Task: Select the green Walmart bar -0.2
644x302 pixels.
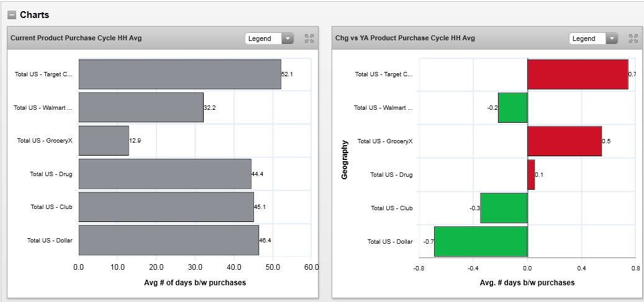Action: [512, 107]
